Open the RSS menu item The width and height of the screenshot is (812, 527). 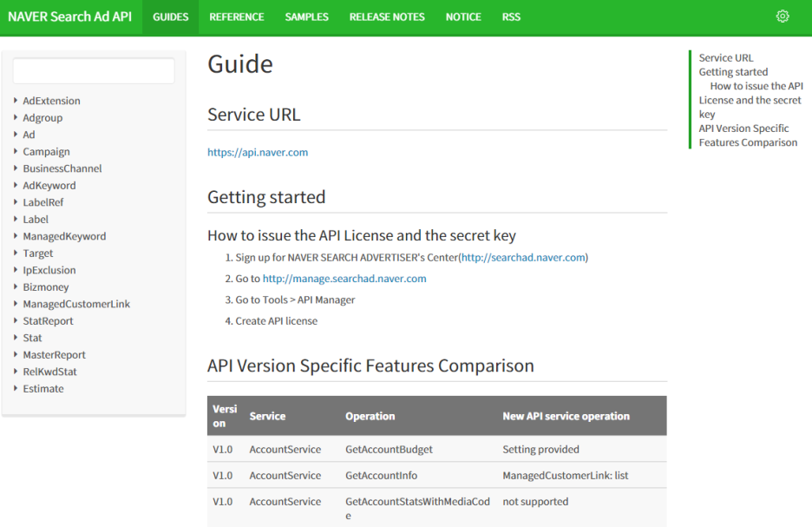pos(511,17)
